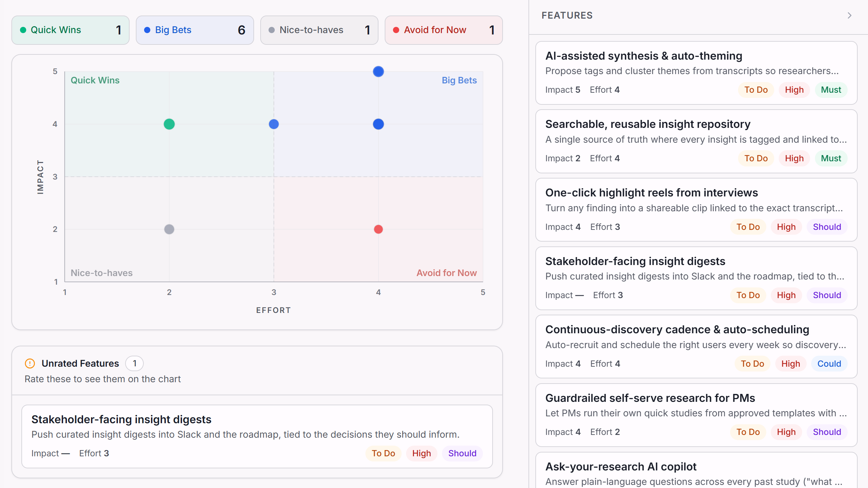
Task: Click Effort 2 on Guardrailed self-serve card
Action: [x=605, y=432]
